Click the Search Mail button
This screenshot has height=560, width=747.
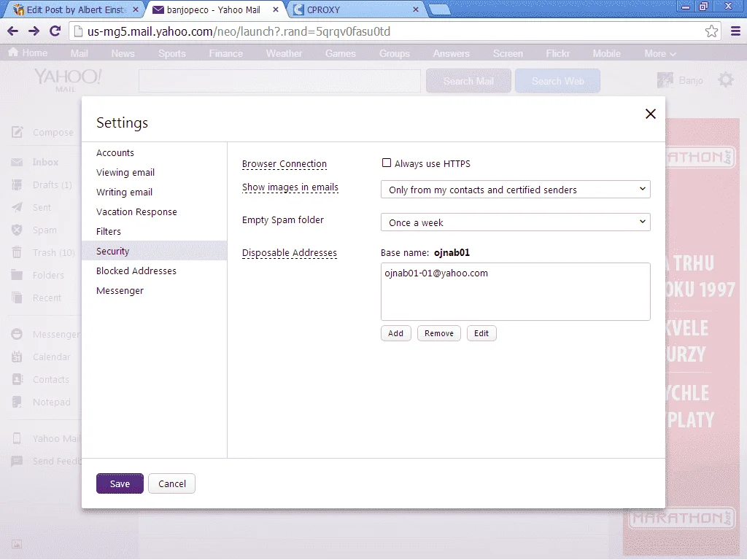(468, 81)
